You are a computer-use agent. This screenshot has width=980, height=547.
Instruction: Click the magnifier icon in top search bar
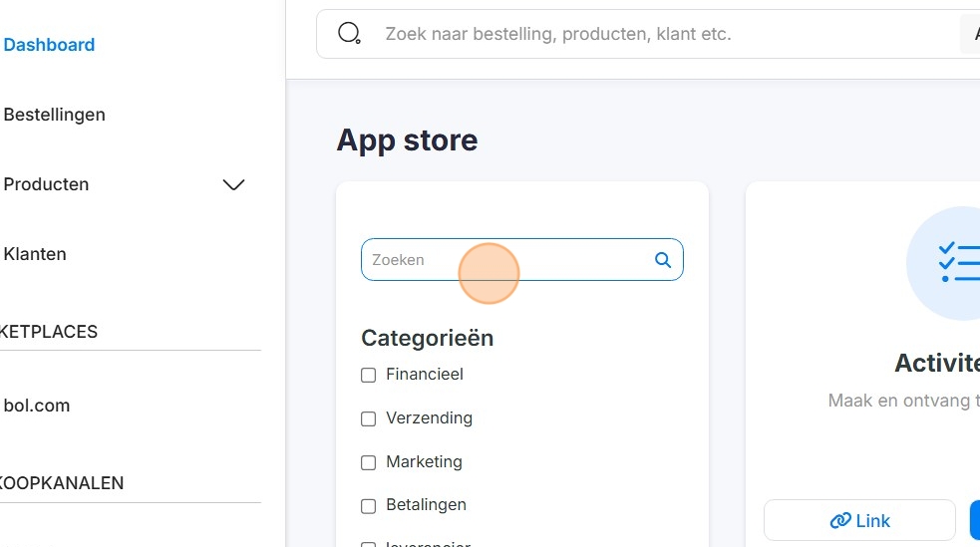(349, 34)
